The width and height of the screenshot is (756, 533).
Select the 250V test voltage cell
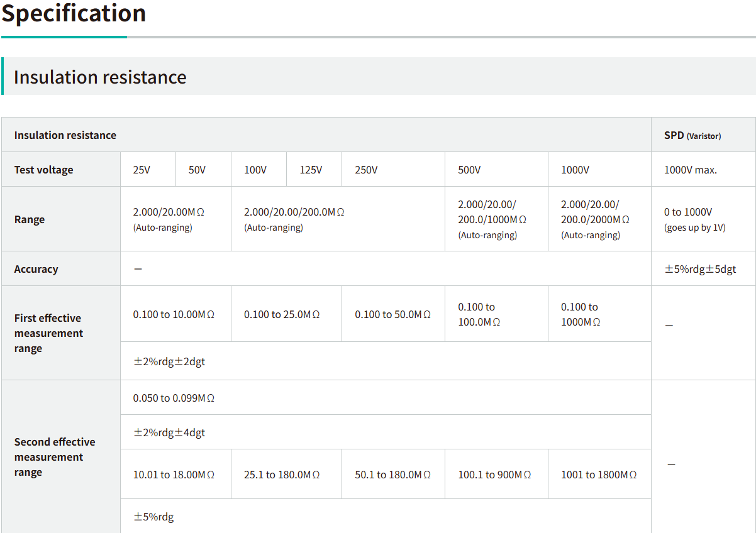click(x=366, y=170)
